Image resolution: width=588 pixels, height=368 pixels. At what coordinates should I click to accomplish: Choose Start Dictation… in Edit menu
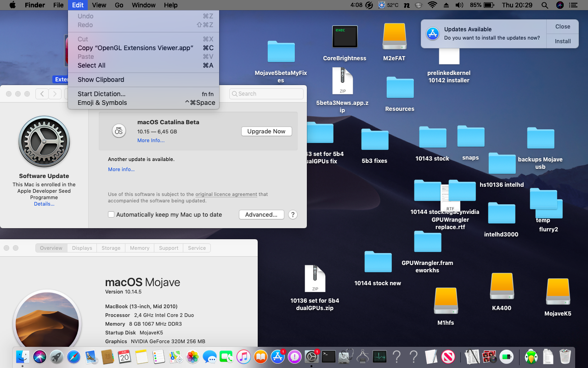(x=143, y=94)
